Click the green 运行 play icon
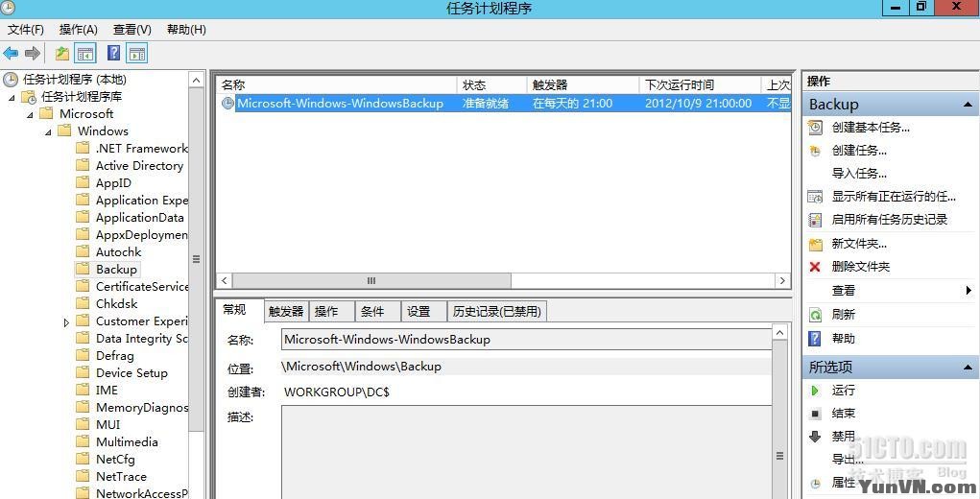Viewport: 980px width, 499px height. coord(815,391)
